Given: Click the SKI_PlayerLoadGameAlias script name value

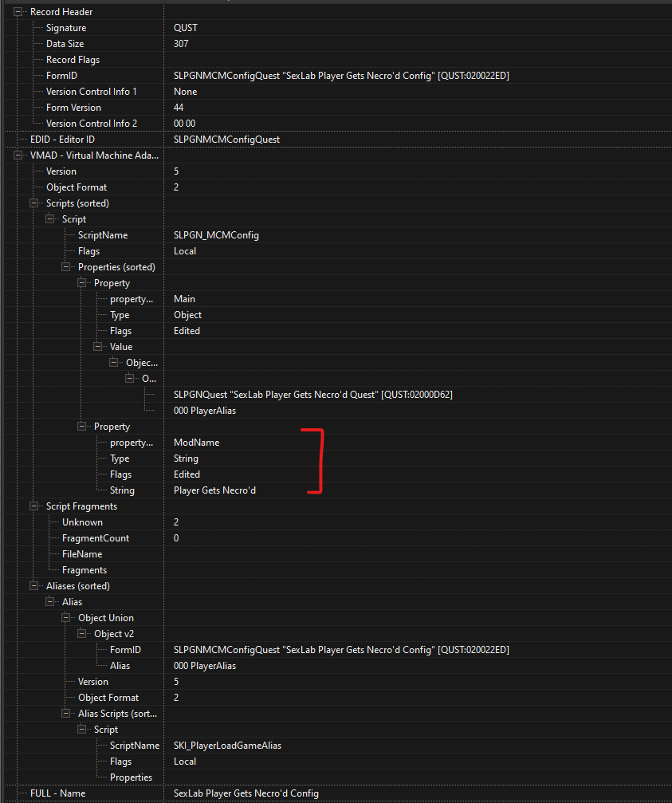Looking at the screenshot, I should [227, 746].
